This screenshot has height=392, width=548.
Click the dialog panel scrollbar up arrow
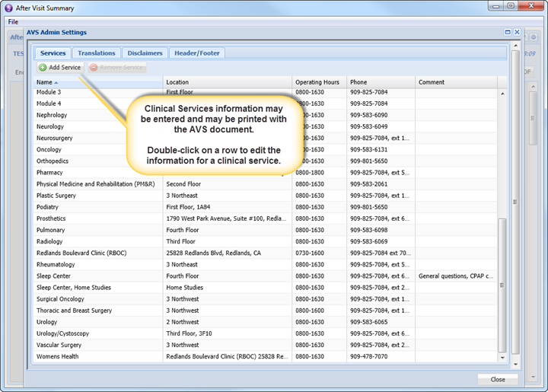point(515,46)
